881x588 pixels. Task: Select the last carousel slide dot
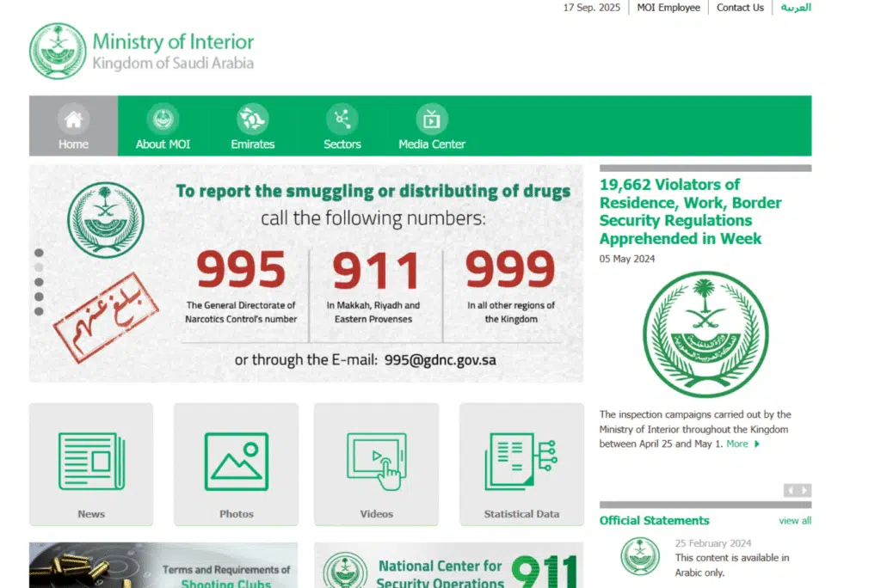point(39,311)
